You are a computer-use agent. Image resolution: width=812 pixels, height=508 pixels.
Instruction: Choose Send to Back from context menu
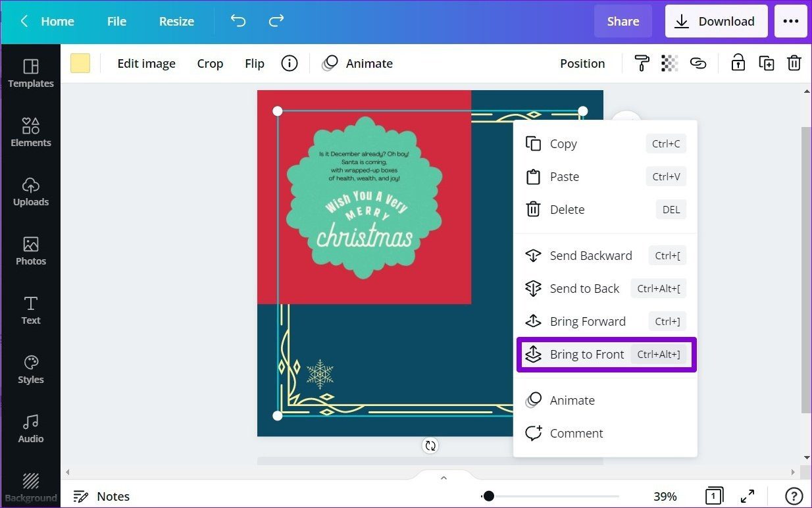coord(605,288)
